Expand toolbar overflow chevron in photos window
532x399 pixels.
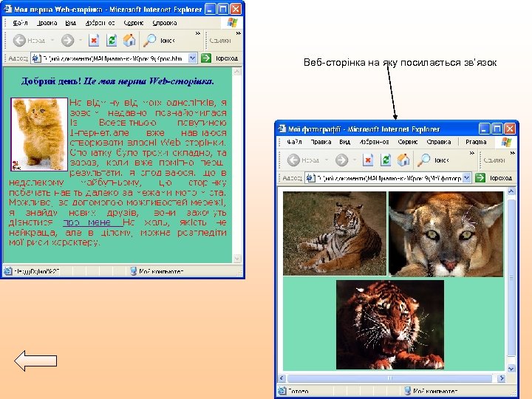(471, 153)
